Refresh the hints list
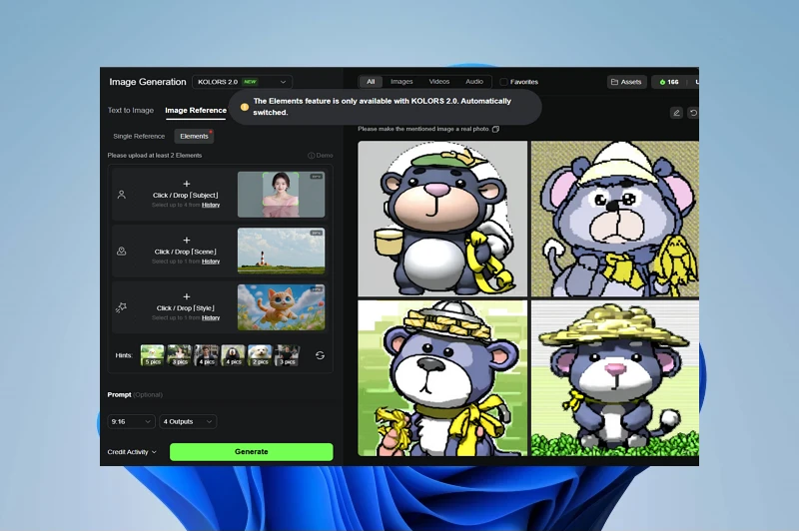The height and width of the screenshot is (532, 799). tap(320, 355)
